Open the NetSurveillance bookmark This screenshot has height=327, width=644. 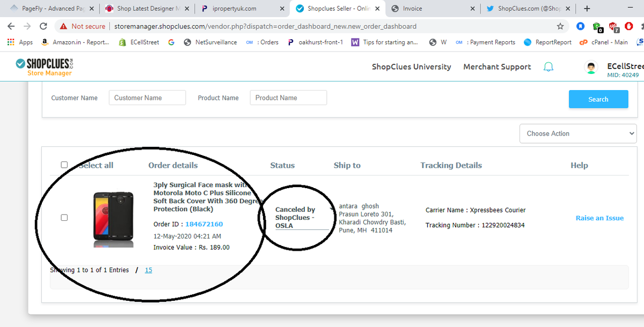tap(210, 42)
